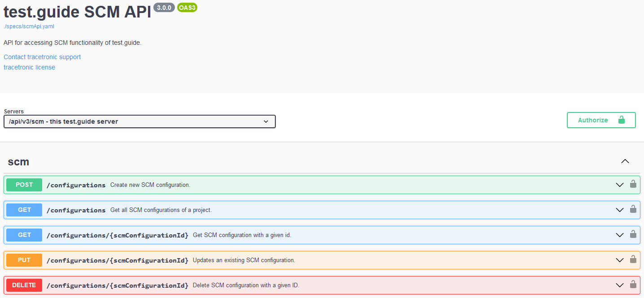Click the red DELETE method badge
The width and height of the screenshot is (644, 298).
pyautogui.click(x=24, y=285)
